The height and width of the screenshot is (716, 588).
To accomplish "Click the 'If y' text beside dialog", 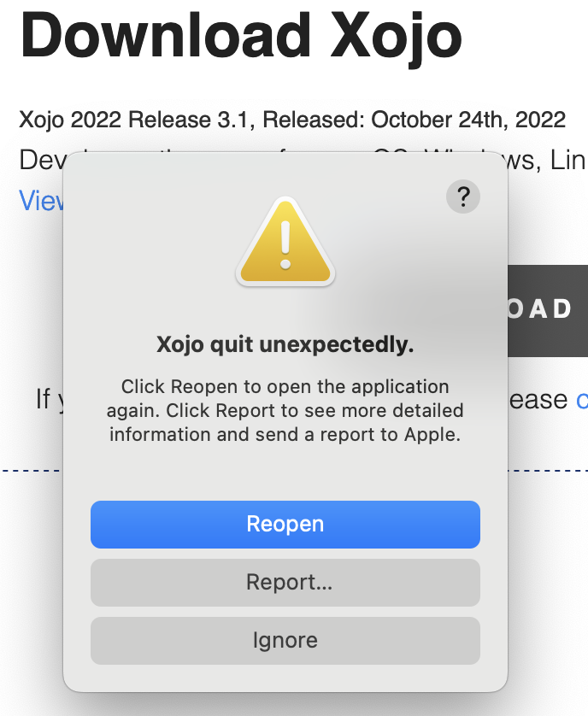I will tap(50, 400).
